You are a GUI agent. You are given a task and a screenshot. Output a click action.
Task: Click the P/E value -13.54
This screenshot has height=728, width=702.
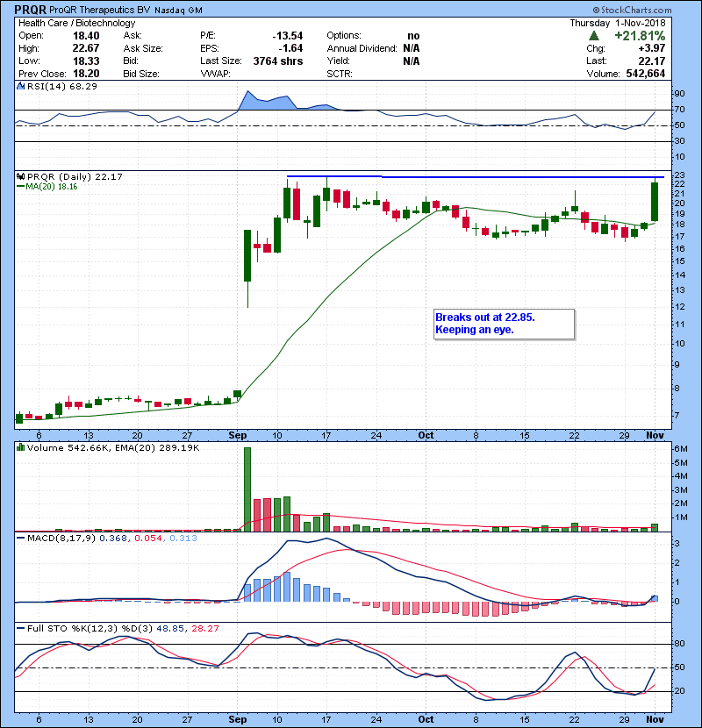coord(288,36)
